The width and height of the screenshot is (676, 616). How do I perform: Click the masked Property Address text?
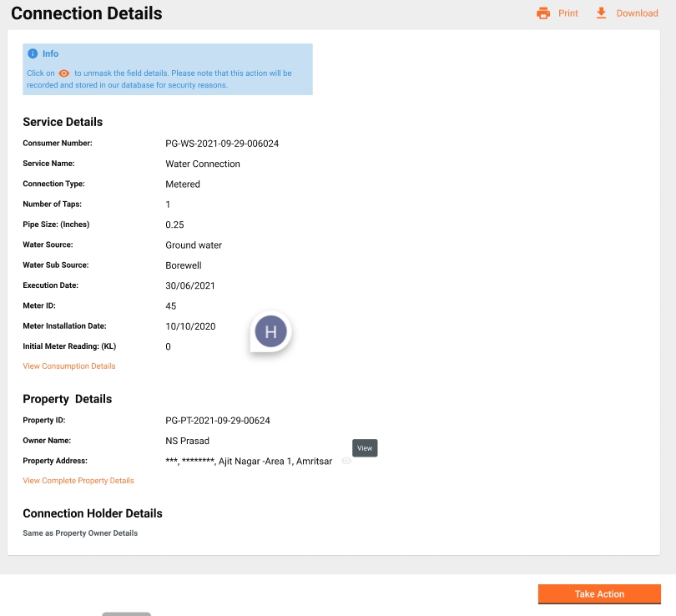point(249,462)
